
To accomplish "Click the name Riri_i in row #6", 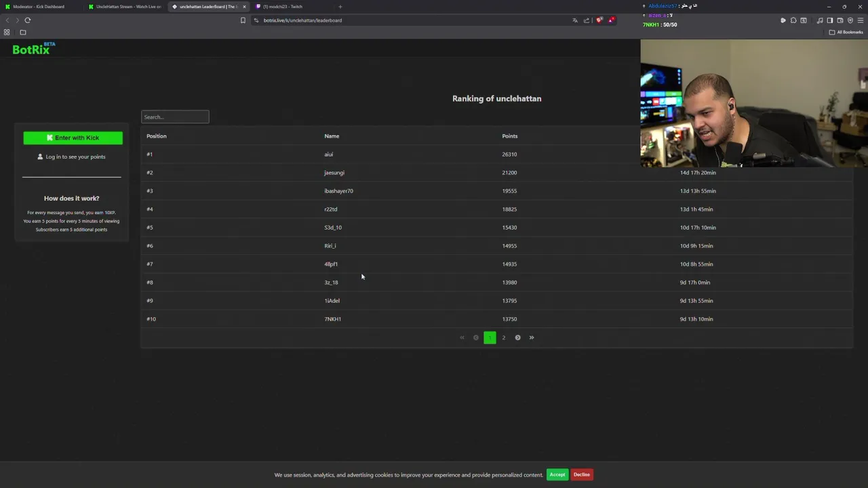I will coord(330,245).
